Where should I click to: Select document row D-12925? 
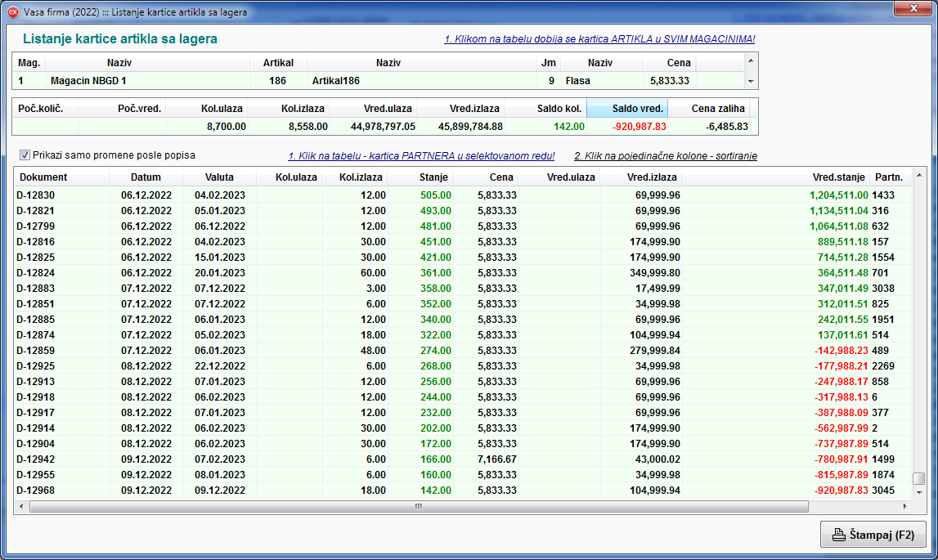[x=462, y=366]
